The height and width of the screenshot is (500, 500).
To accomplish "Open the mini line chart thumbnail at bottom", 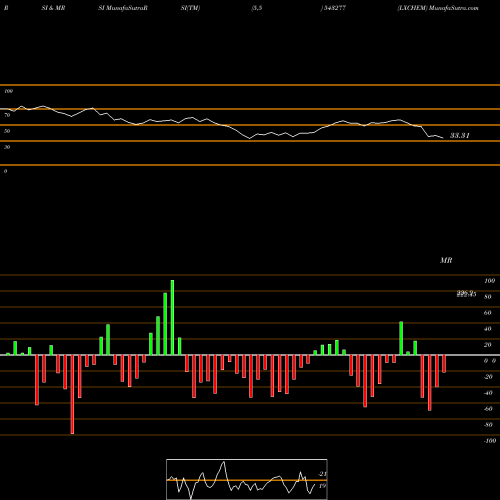I will 247,479.
